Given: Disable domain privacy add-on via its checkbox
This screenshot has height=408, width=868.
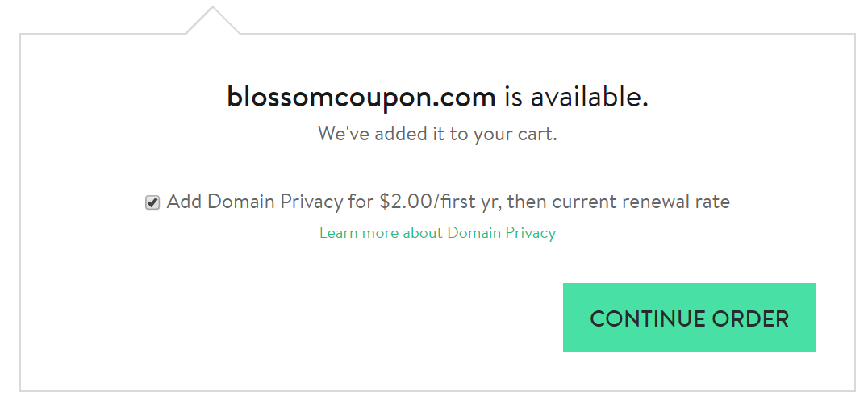Looking at the screenshot, I should 152,202.
